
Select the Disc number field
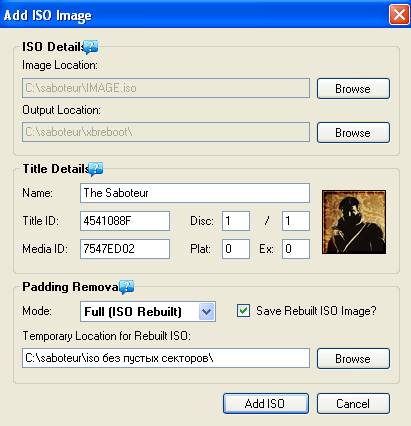(x=236, y=221)
